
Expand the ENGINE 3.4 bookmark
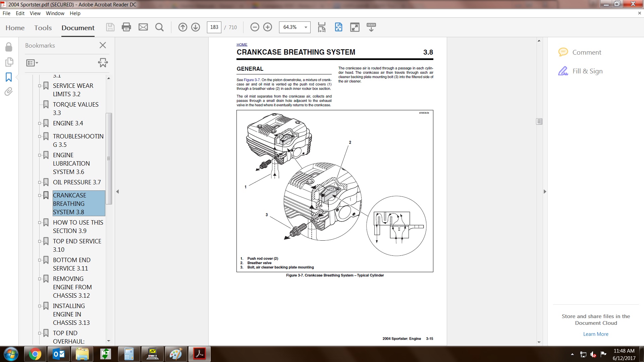(x=40, y=123)
